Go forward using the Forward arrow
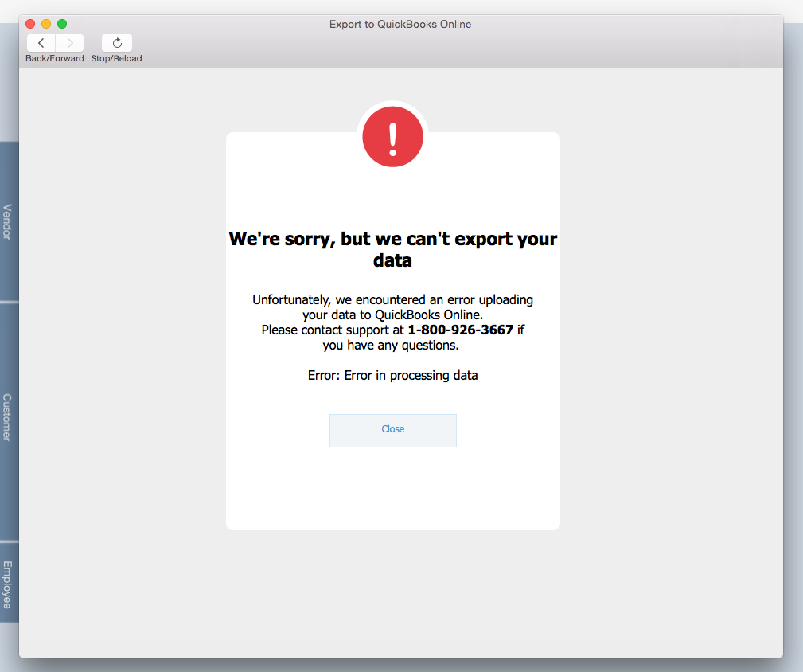The image size is (803, 672). coord(70,43)
